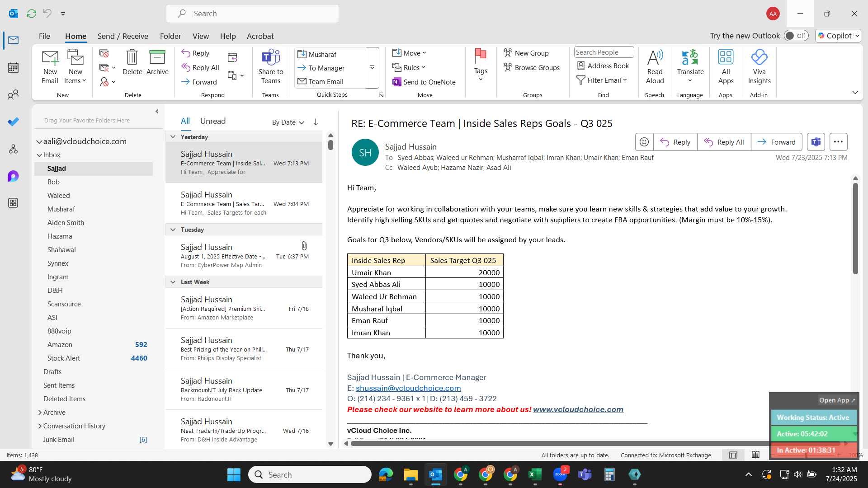Open the File menu
868x488 pixels.
pyautogui.click(x=44, y=36)
